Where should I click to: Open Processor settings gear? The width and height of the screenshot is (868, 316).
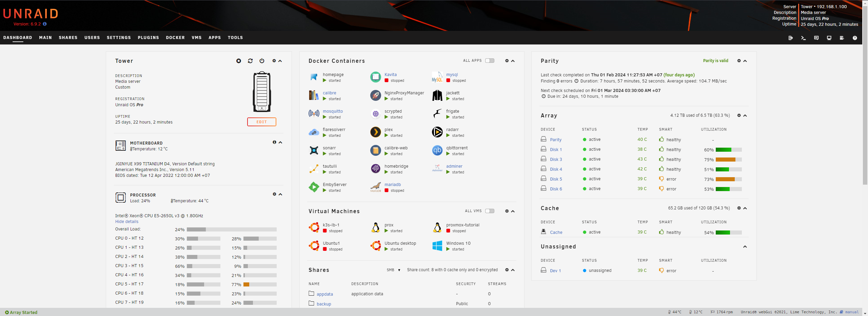pyautogui.click(x=274, y=194)
